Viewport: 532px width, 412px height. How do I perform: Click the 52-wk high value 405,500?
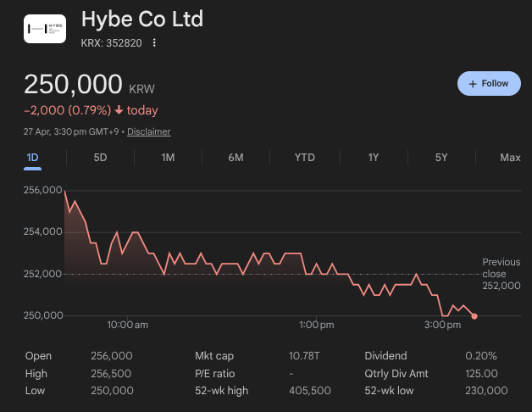tap(310, 391)
